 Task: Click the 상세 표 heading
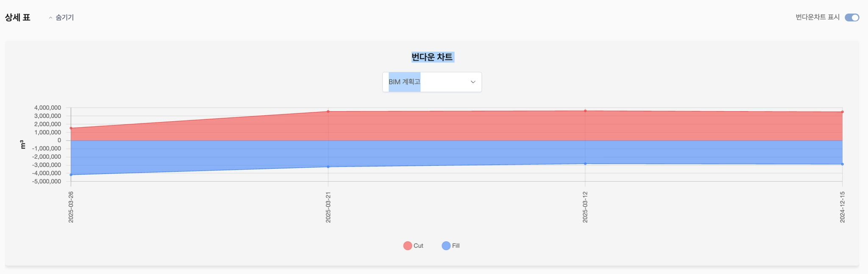coord(18,17)
